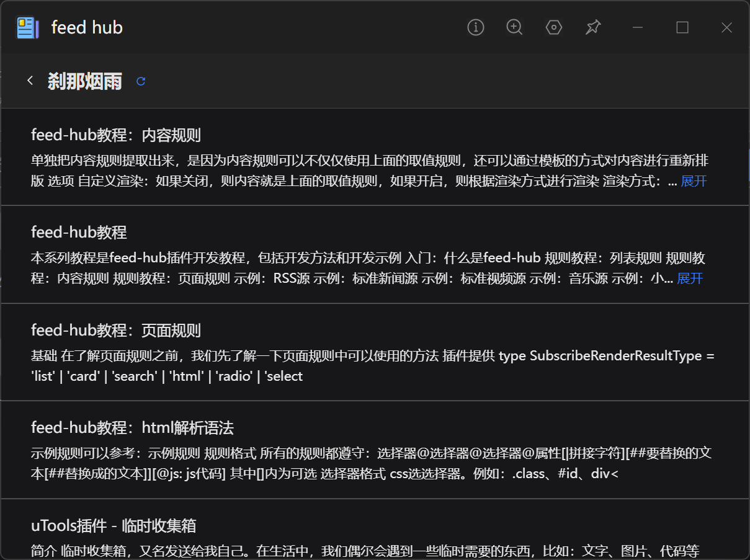This screenshot has width=750, height=560.
Task: Click the feed hub window title text
Action: (x=87, y=28)
